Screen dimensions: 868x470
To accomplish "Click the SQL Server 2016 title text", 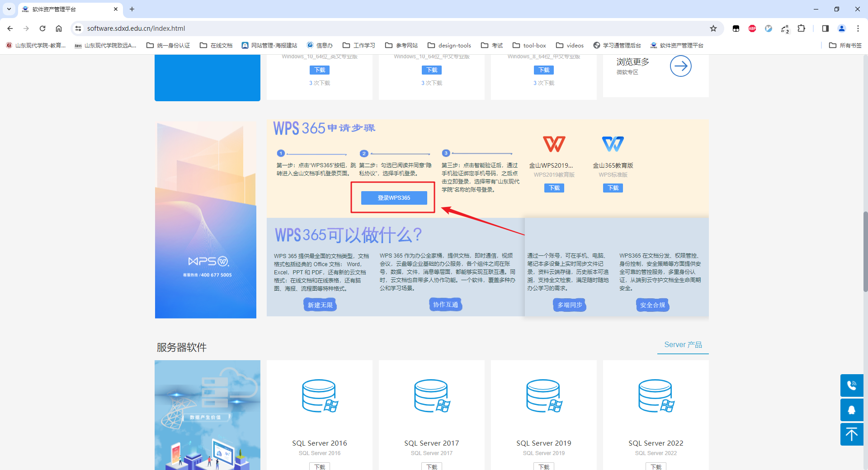I will (x=320, y=443).
